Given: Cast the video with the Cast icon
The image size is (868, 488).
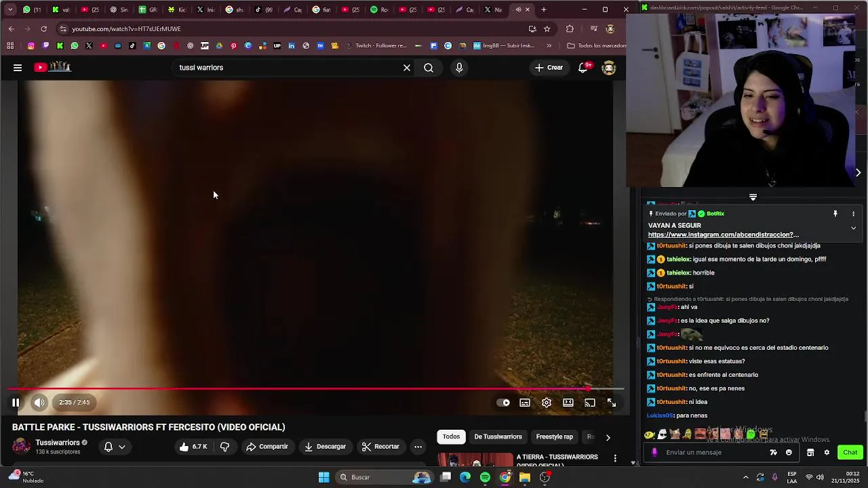Looking at the screenshot, I should click(590, 403).
